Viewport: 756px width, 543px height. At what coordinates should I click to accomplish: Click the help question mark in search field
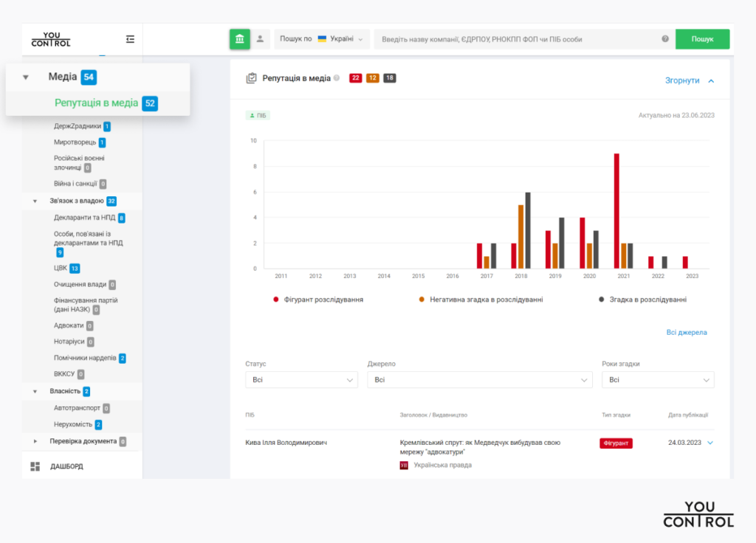[665, 39]
